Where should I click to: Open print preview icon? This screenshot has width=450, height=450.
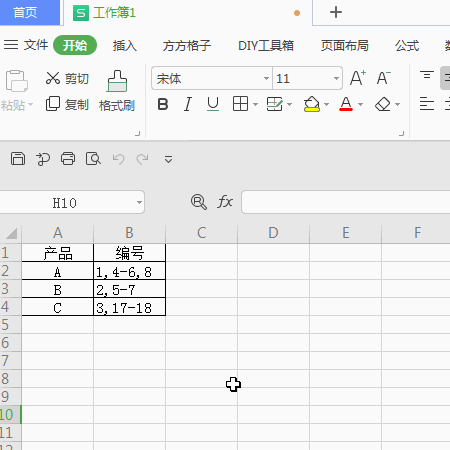coord(93,159)
